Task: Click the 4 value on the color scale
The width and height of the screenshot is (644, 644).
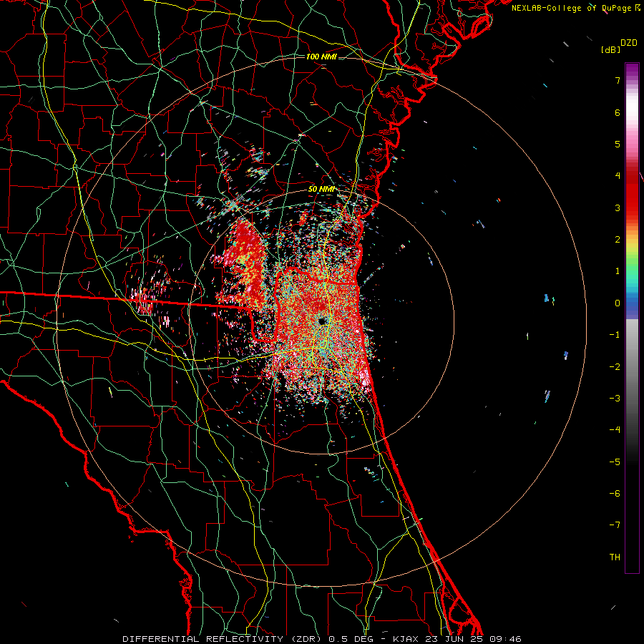Action: coord(618,176)
